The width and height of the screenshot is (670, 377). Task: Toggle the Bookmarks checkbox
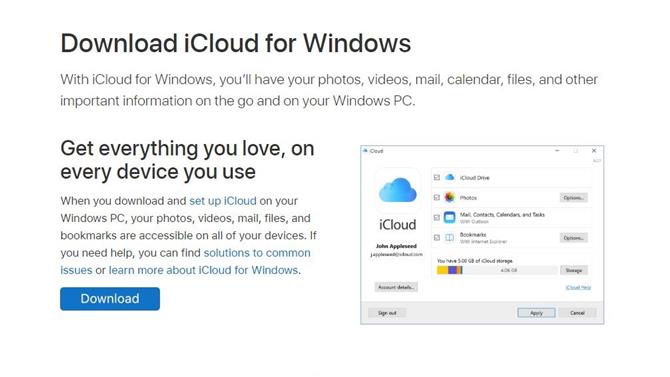point(437,238)
